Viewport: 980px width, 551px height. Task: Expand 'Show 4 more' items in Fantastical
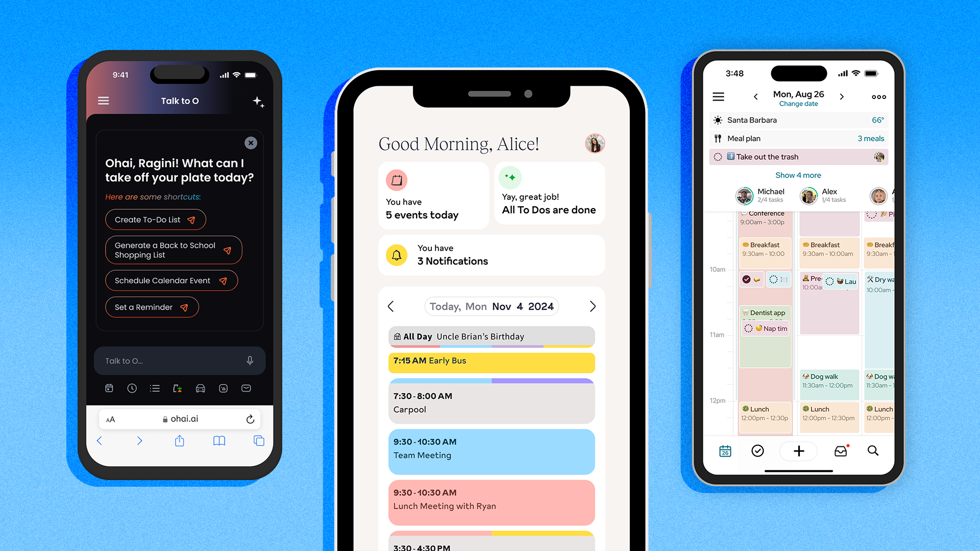pos(799,175)
